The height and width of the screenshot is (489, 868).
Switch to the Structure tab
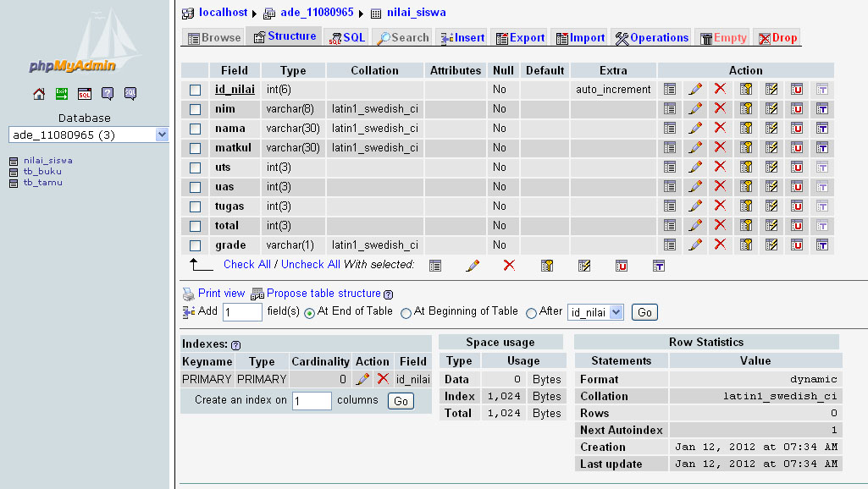pyautogui.click(x=285, y=36)
